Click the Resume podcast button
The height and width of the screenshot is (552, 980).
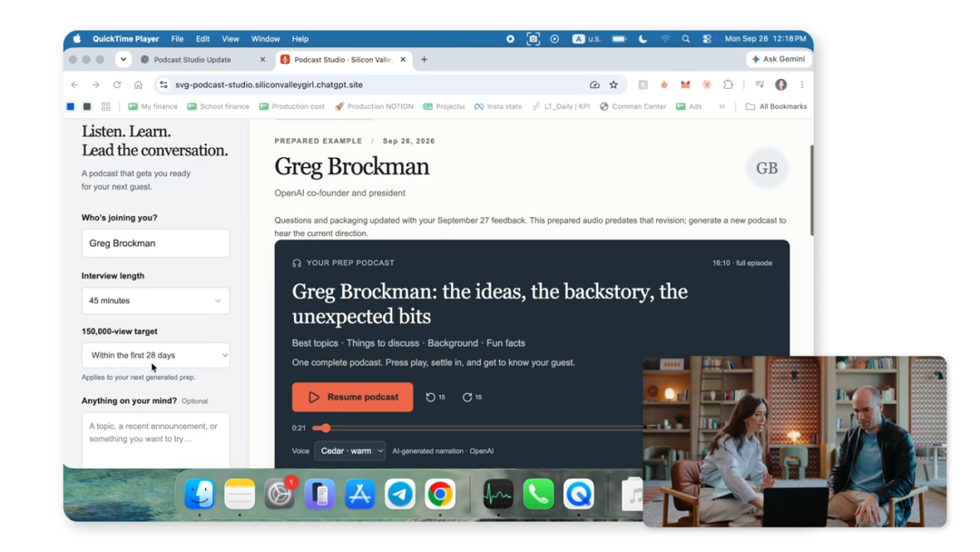click(x=352, y=397)
